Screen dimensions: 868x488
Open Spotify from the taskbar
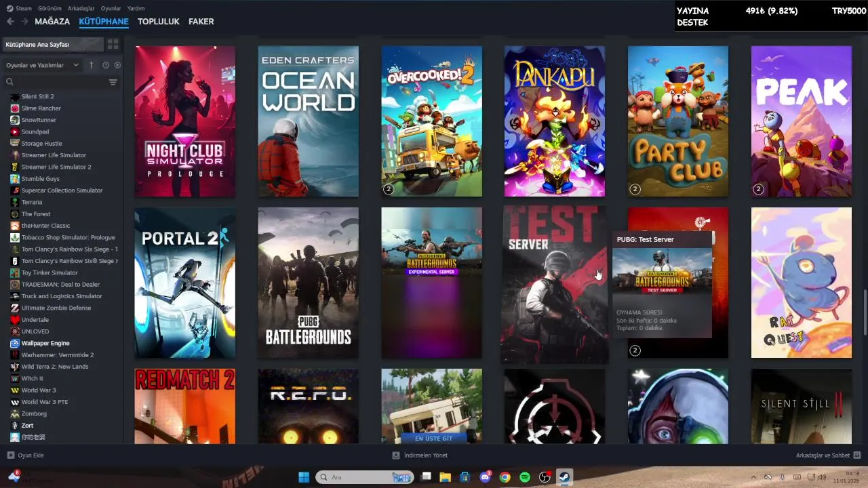pos(525,477)
